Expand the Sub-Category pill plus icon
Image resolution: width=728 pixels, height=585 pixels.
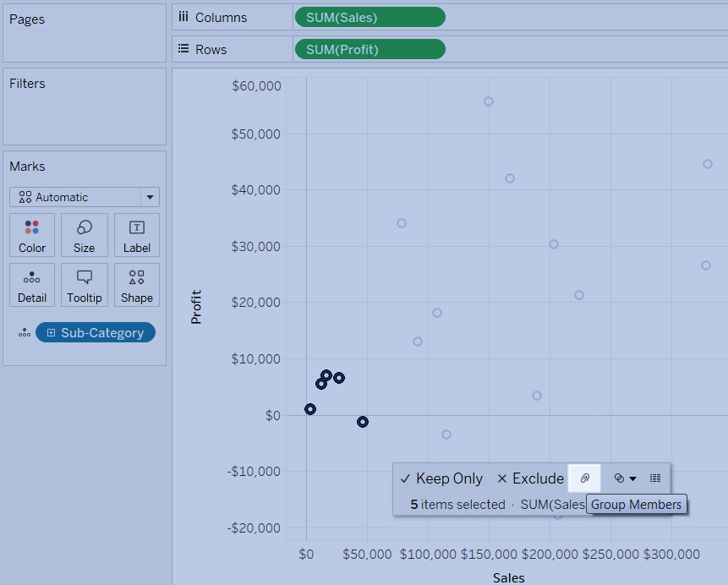[x=52, y=333]
